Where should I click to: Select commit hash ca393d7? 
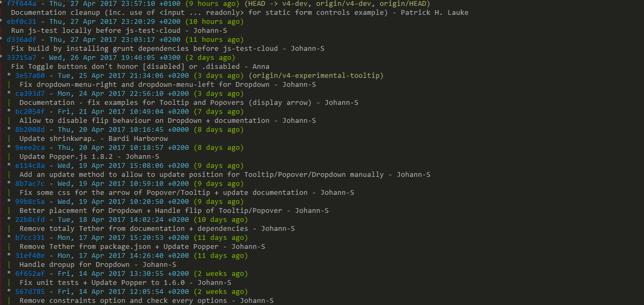point(30,94)
